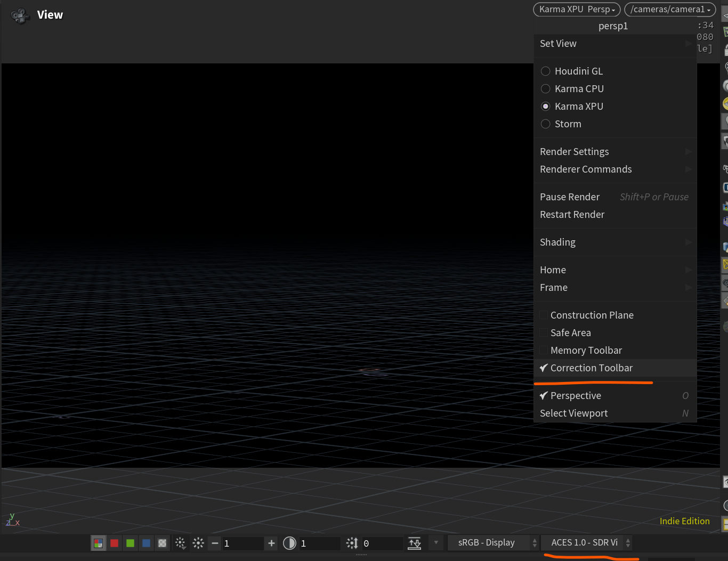The width and height of the screenshot is (728, 561).
Task: Click the multicolor RGBA channel swatch
Action: [98, 543]
